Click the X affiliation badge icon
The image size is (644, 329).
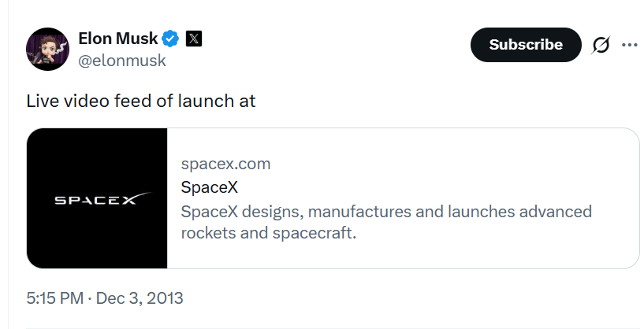(194, 39)
